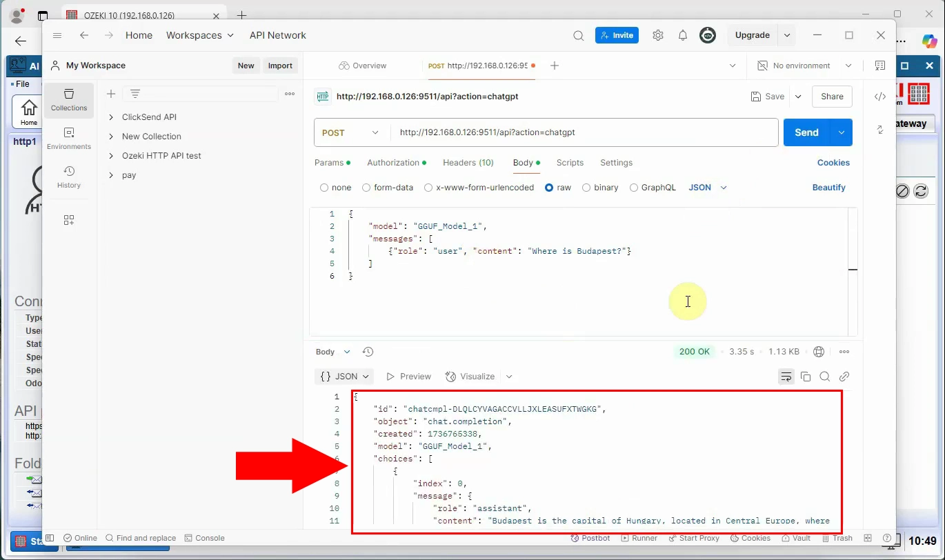Open the Send button dropdown arrow
The image size is (945, 560).
(842, 132)
